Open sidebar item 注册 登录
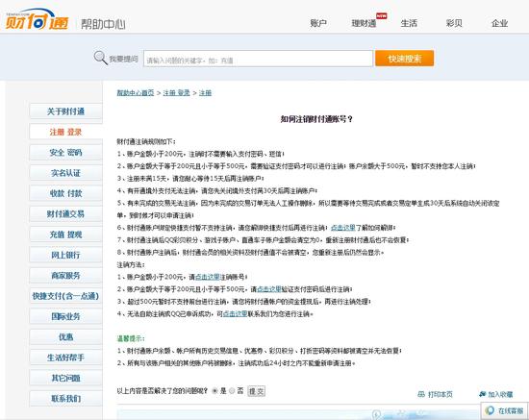The width and height of the screenshot is (529, 420). [x=65, y=132]
